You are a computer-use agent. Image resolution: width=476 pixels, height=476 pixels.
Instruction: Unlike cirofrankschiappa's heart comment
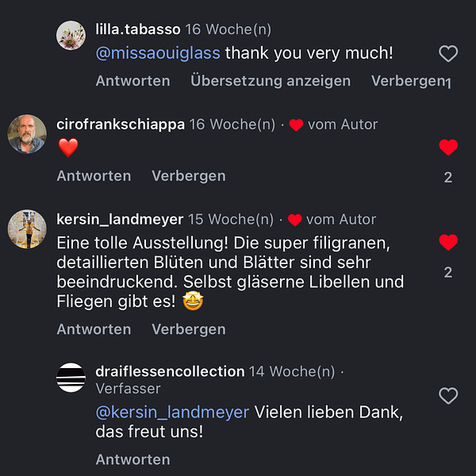pos(448,147)
